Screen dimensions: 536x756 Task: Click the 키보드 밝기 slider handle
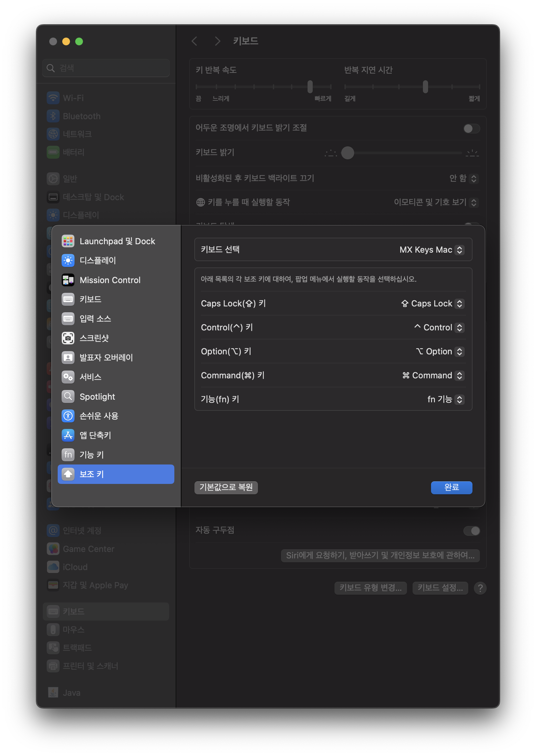pyautogui.click(x=347, y=153)
